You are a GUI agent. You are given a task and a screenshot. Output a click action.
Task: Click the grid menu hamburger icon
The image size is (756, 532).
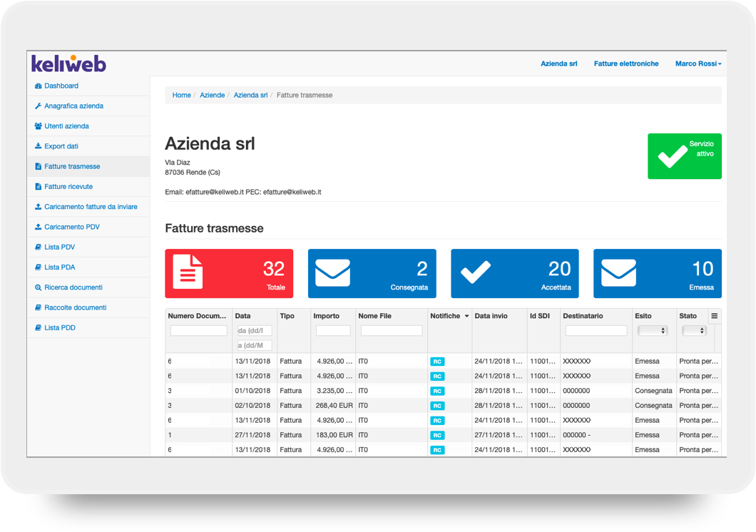click(x=714, y=316)
